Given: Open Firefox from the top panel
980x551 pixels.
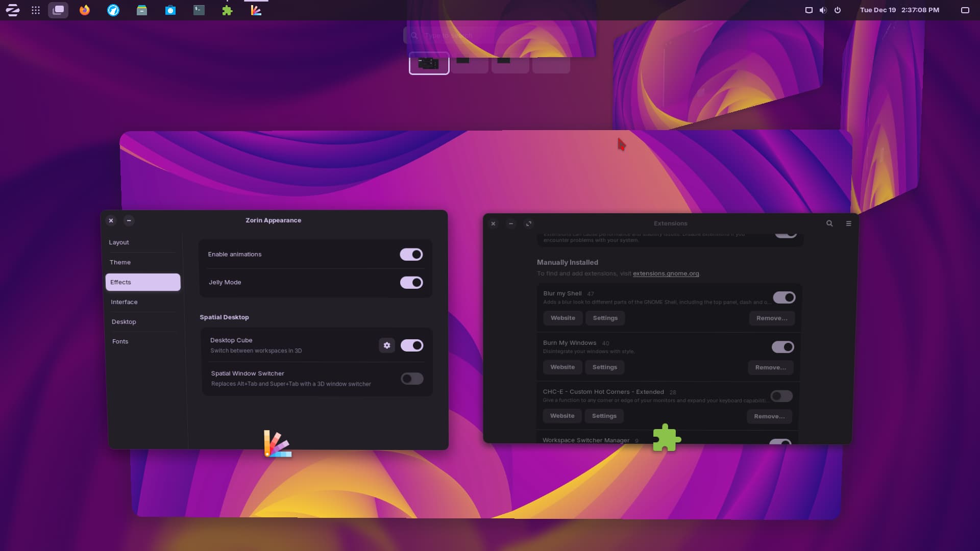Looking at the screenshot, I should click(x=85, y=10).
